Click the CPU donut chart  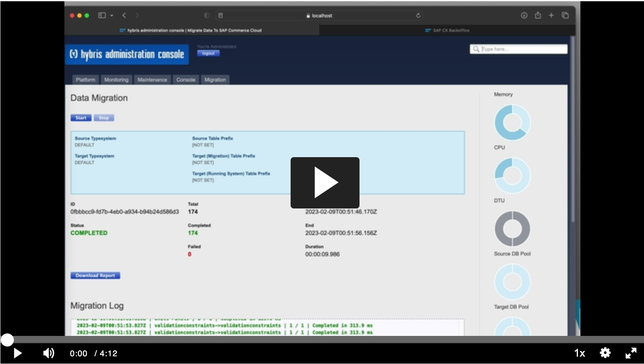[x=512, y=175]
